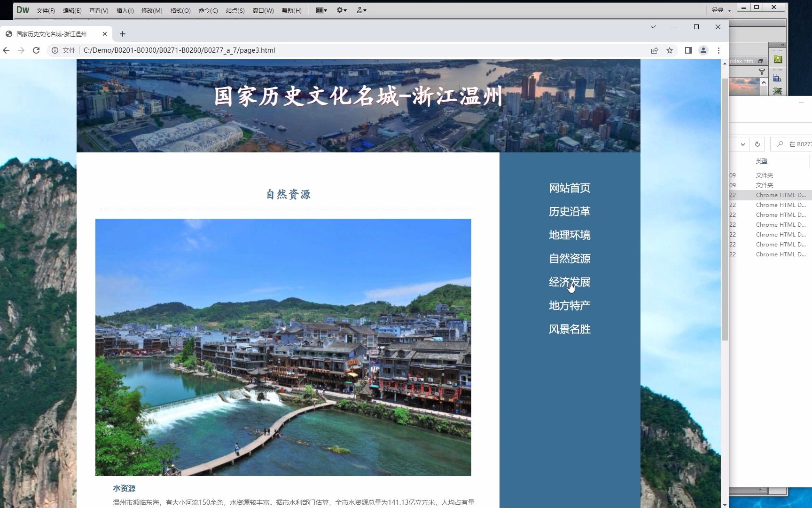Navigate to 历史沿革 via the sidebar link
The width and height of the screenshot is (812, 508).
570,211
